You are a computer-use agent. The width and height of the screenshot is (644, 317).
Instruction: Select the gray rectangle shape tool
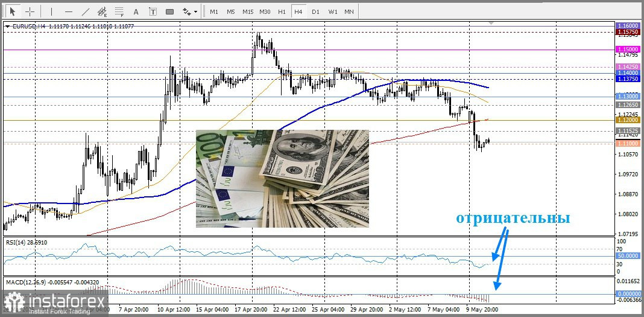[x=169, y=11]
